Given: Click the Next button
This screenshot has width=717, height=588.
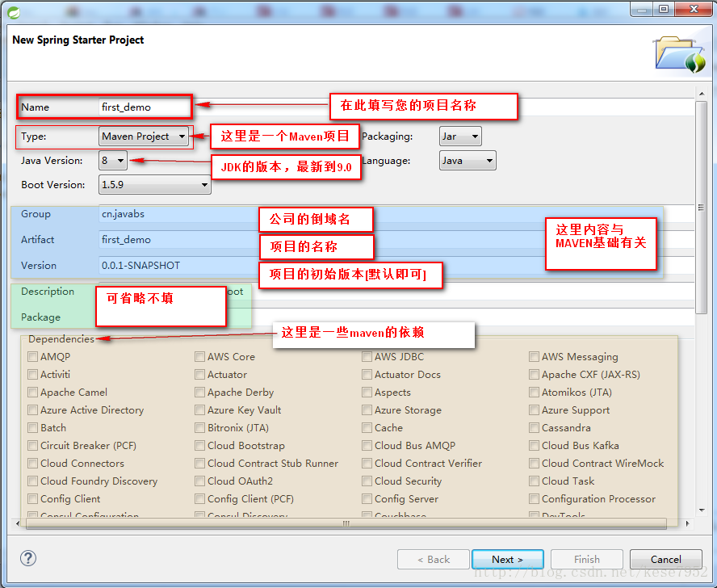Looking at the screenshot, I should click(x=508, y=559).
